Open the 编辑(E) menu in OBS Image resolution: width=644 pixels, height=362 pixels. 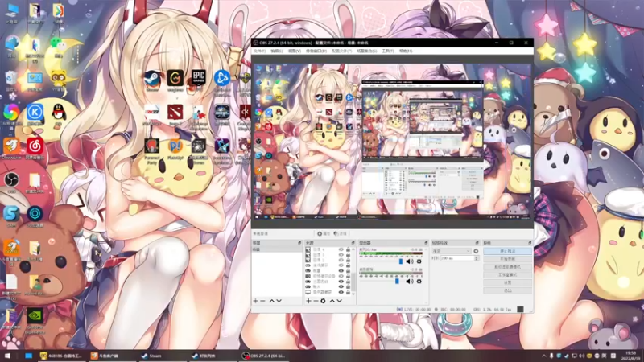coord(277,51)
